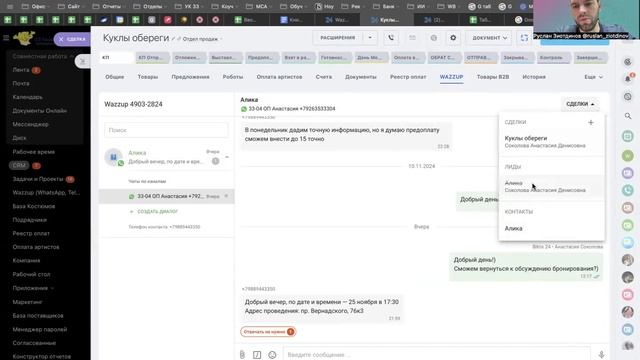Open the Предложения tab
Screen dimensions: 640x360
(190, 77)
